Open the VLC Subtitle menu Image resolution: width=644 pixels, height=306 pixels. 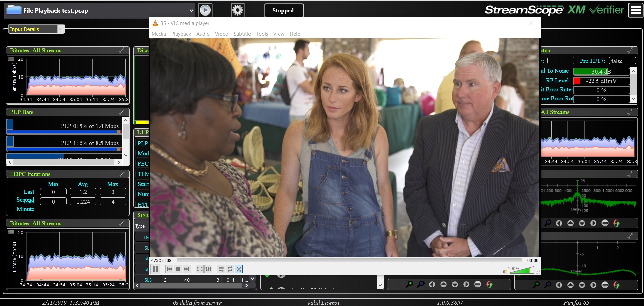click(242, 34)
